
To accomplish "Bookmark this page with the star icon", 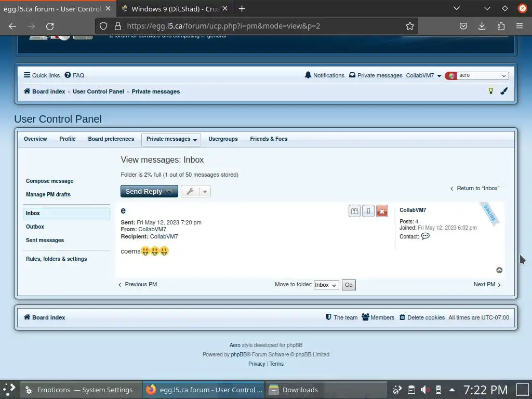I will point(409,26).
